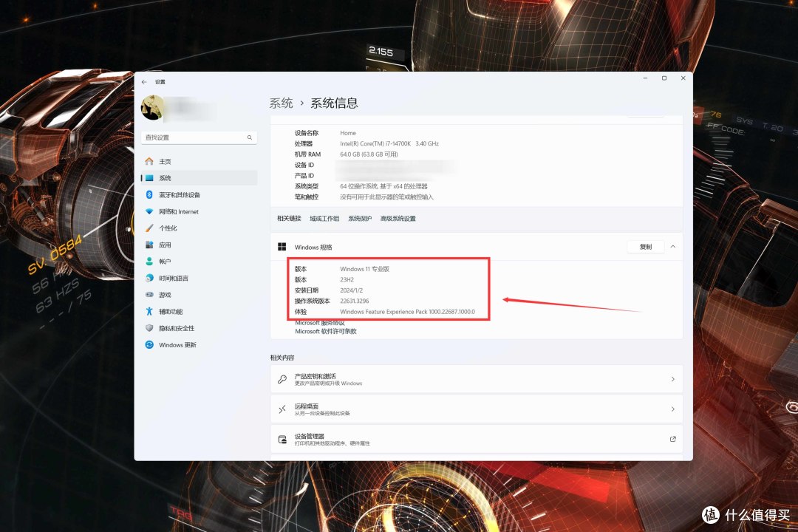Expand 产品密钥和激活 chevron arrow
This screenshot has height=532, width=798.
click(673, 379)
